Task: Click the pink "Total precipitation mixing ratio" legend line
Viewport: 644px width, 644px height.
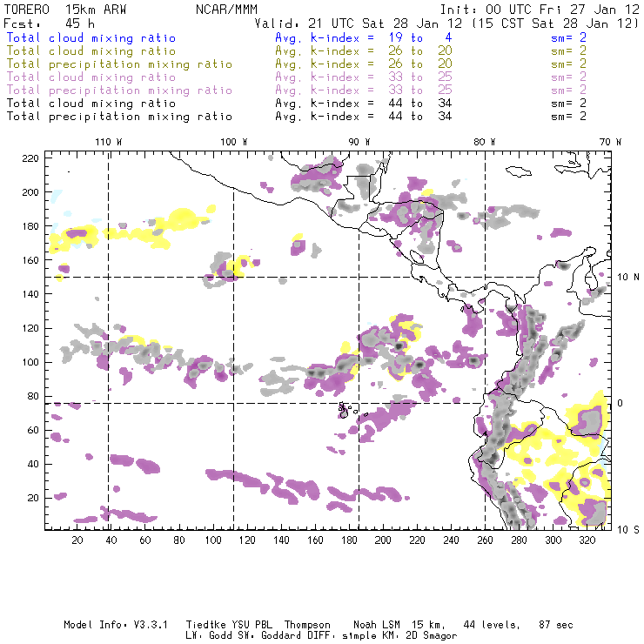Action: coord(119,91)
